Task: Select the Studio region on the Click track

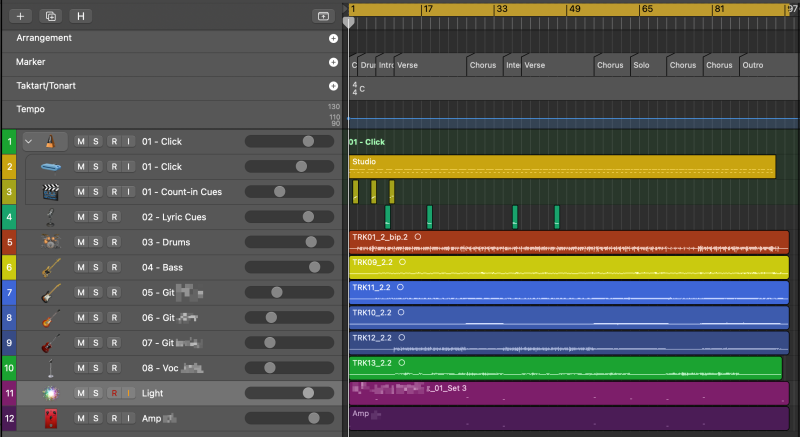Action: tap(560, 166)
